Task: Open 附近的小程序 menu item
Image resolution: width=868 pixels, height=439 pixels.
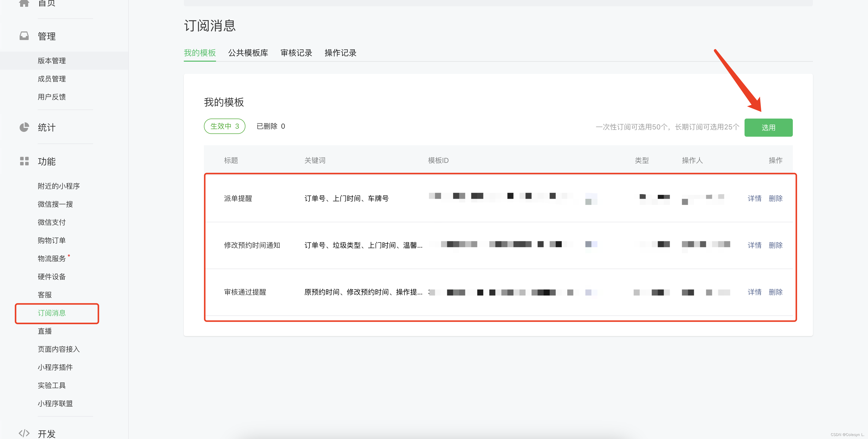Action: pos(59,186)
